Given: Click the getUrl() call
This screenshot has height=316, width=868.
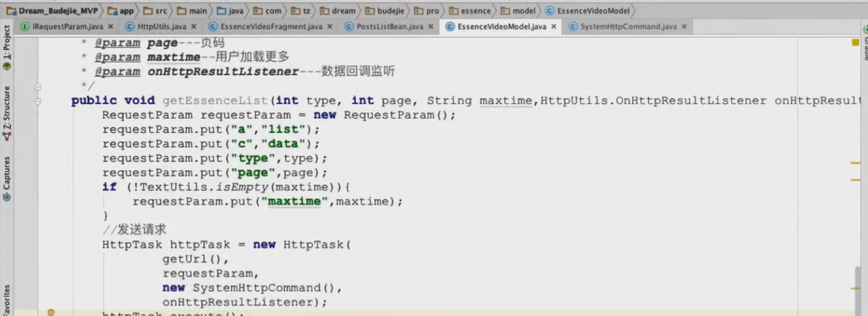Looking at the screenshot, I should point(193,259).
